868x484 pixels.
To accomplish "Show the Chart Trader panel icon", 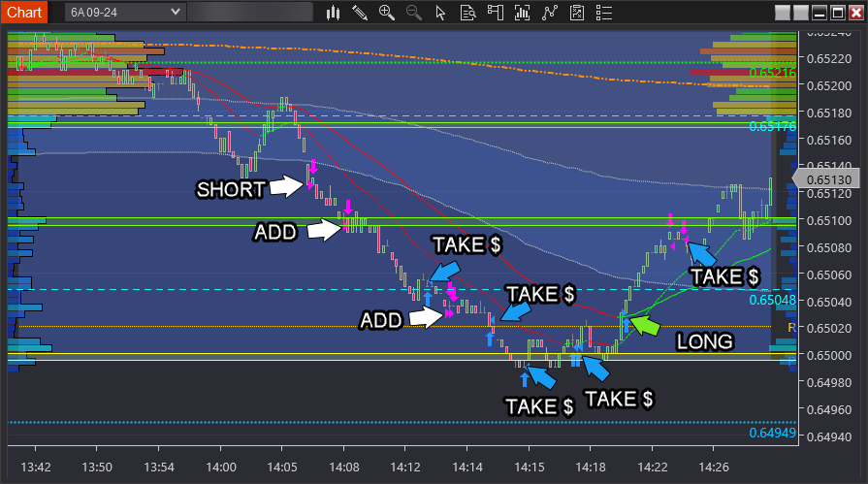I will pos(496,13).
